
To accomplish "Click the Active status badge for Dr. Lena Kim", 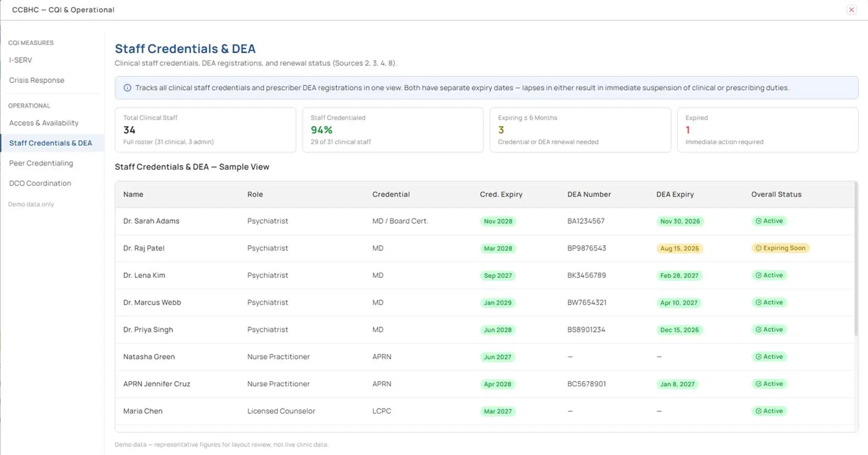I will point(769,275).
